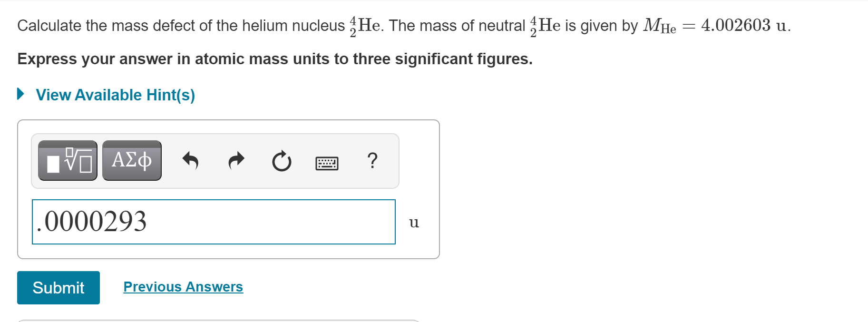Select the value .0000293 in the answer box
Image resolution: width=868 pixels, height=322 pixels.
[x=90, y=221]
